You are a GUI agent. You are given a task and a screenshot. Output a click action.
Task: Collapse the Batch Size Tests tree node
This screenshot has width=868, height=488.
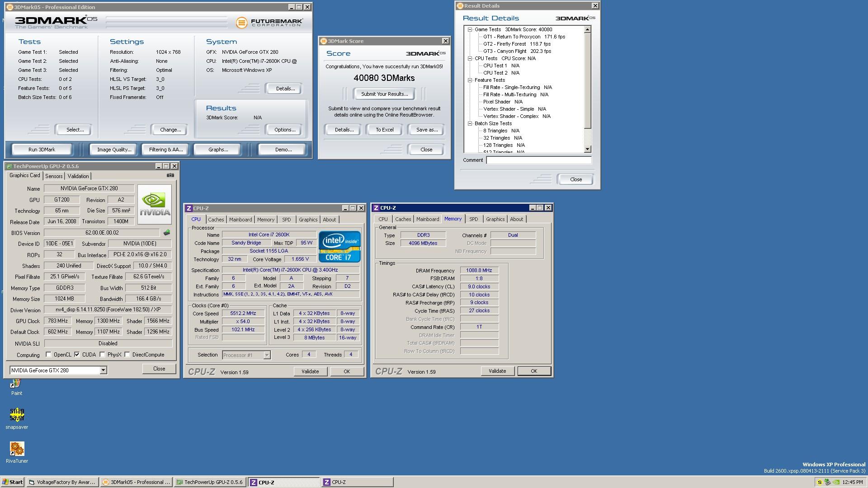[x=470, y=123]
